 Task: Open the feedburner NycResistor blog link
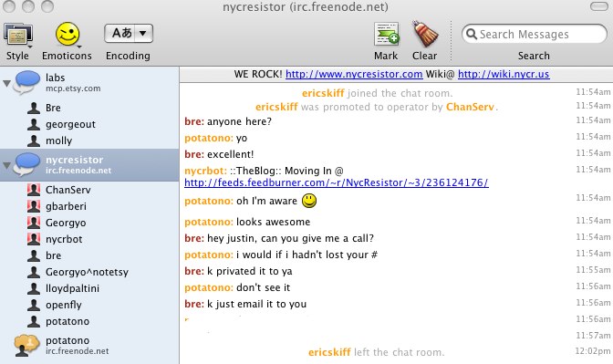[337, 182]
